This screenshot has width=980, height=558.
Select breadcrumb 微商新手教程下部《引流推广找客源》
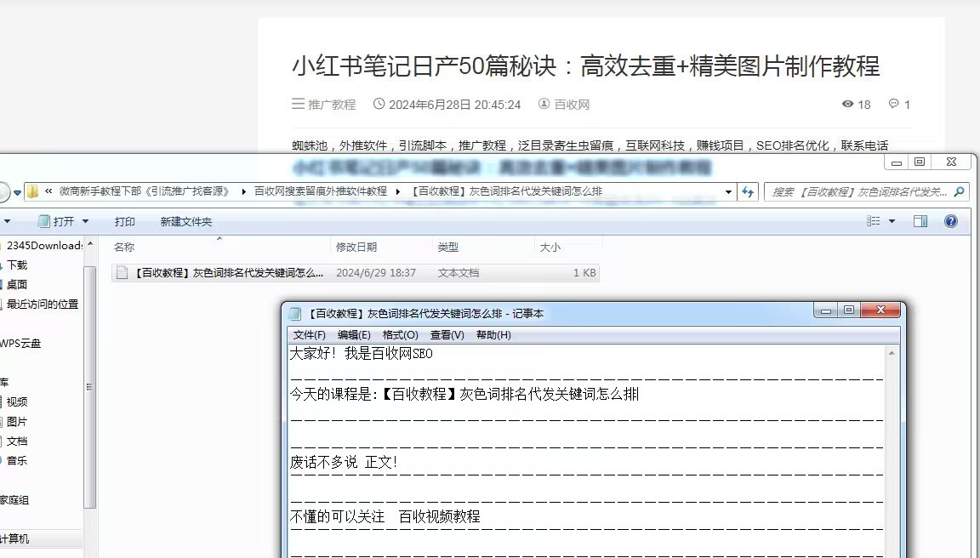click(x=145, y=191)
